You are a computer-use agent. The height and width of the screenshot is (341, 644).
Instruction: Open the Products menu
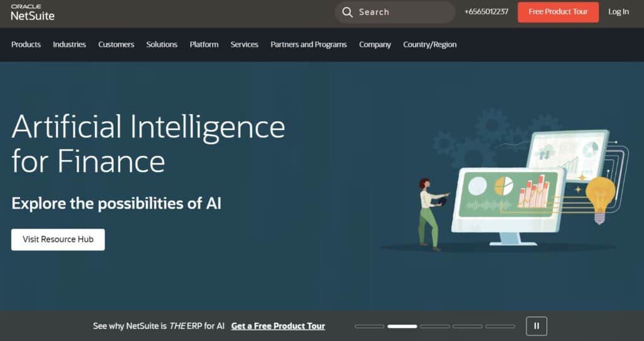tap(26, 45)
